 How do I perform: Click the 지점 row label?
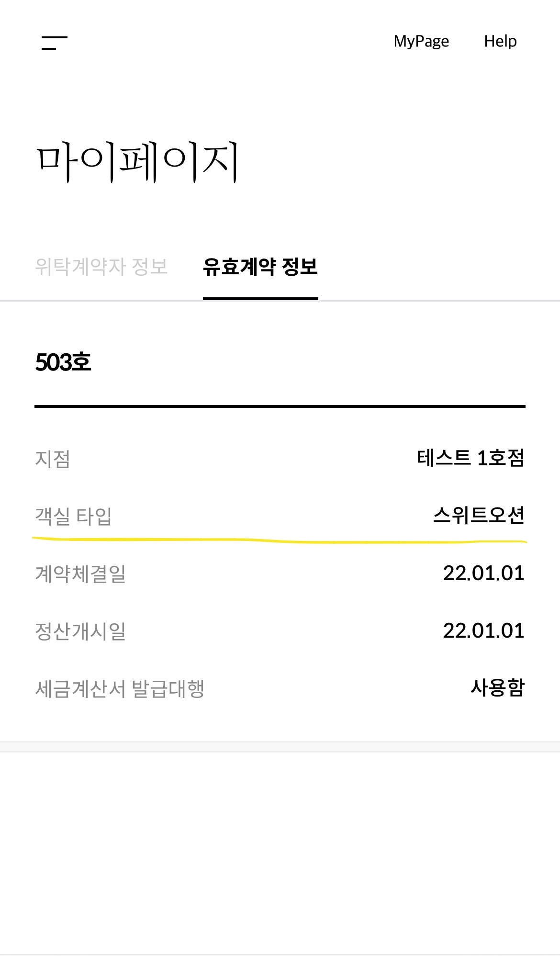point(53,459)
